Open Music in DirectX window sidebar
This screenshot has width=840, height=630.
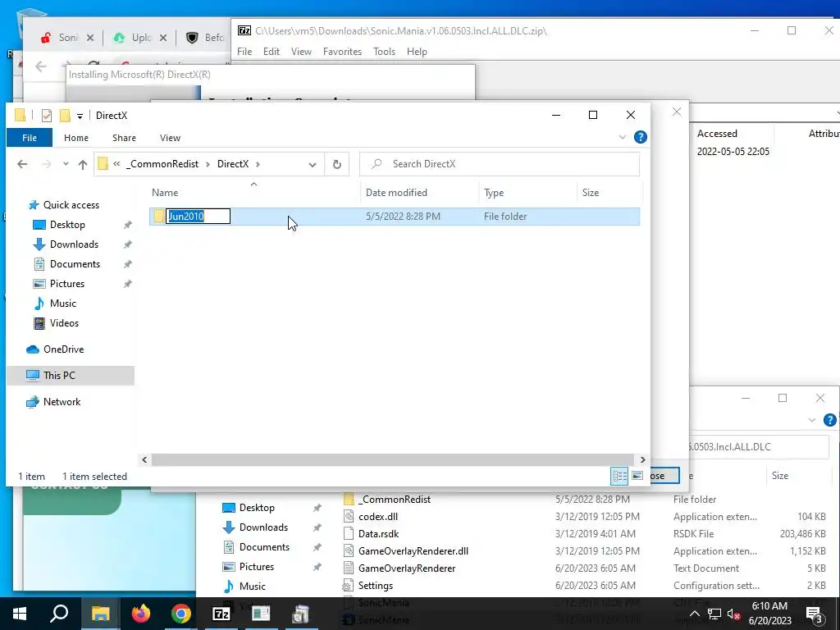[x=62, y=304]
